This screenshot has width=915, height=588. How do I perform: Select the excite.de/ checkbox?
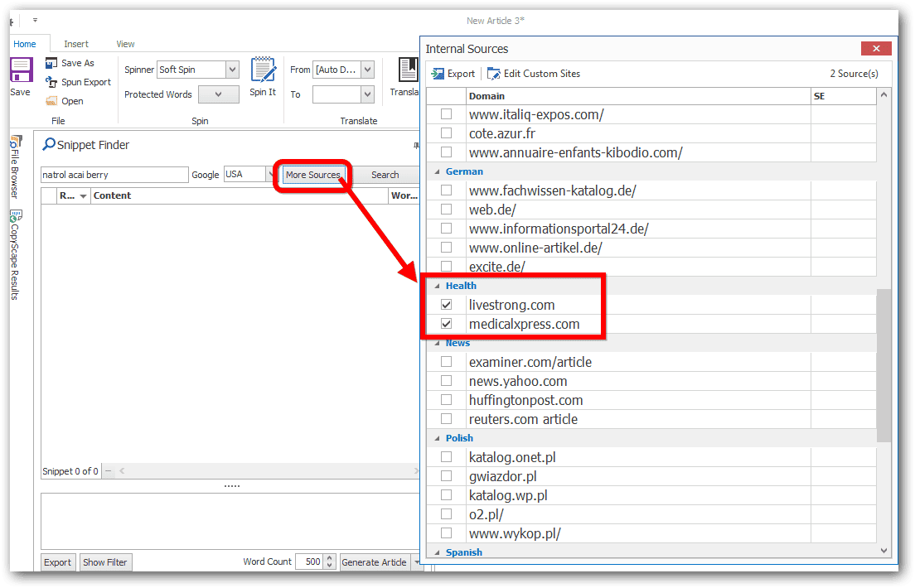pos(447,266)
